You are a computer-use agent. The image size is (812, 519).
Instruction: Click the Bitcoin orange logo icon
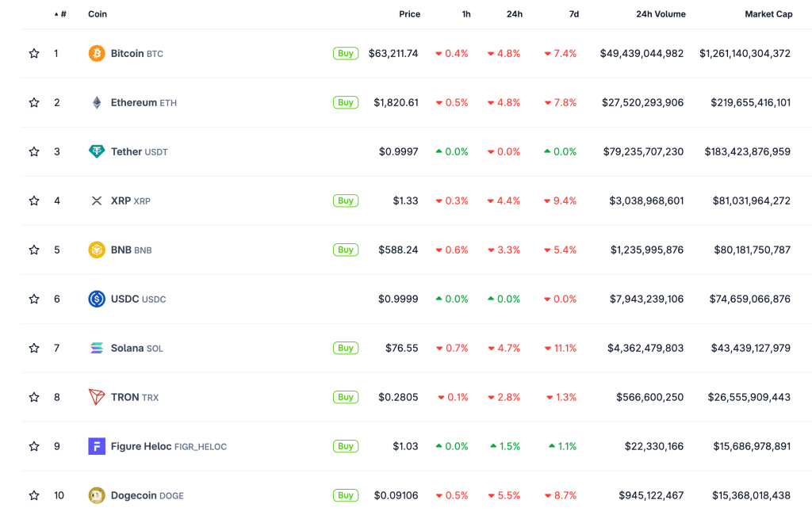click(96, 53)
